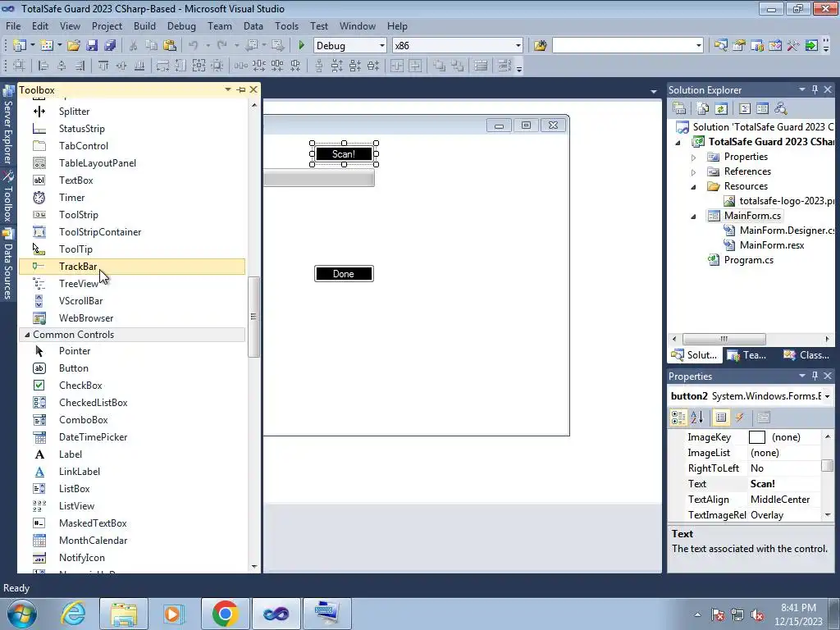Click View Code icon in Solution Explorer
This screenshot has height=630, width=840.
pos(745,109)
